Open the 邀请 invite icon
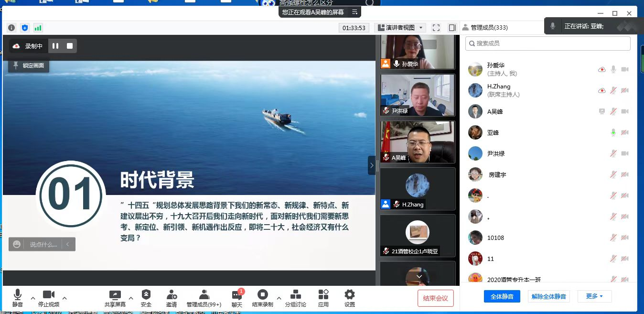The width and height of the screenshot is (644, 314). [x=172, y=295]
